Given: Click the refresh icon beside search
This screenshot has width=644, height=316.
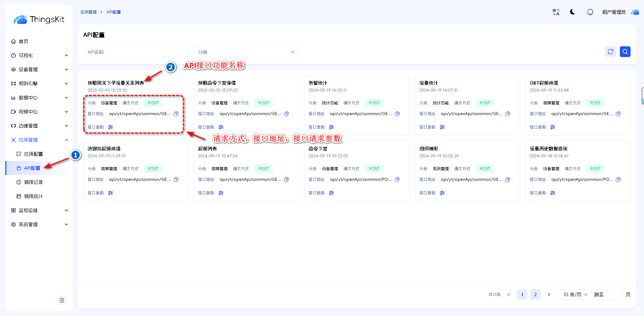Looking at the screenshot, I should click(610, 52).
